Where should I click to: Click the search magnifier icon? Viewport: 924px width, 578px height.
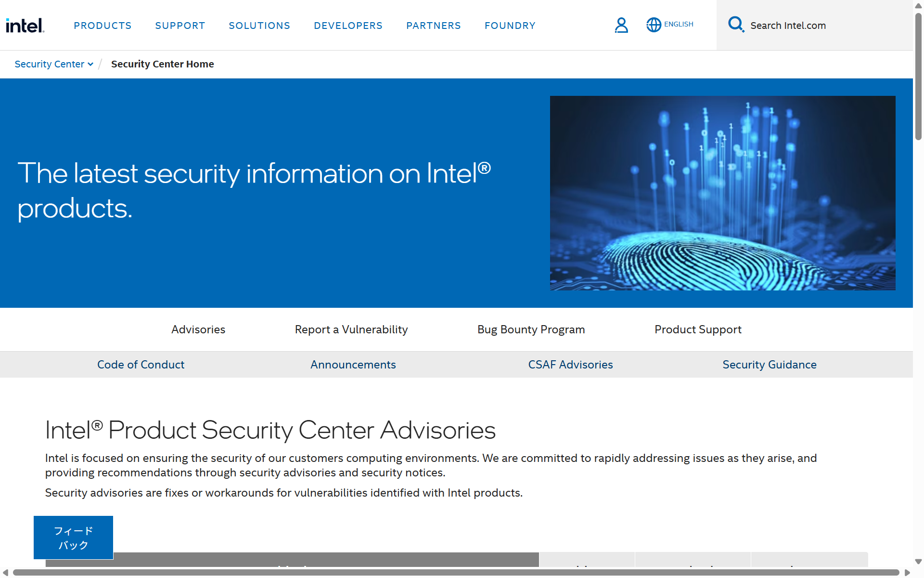click(x=736, y=24)
